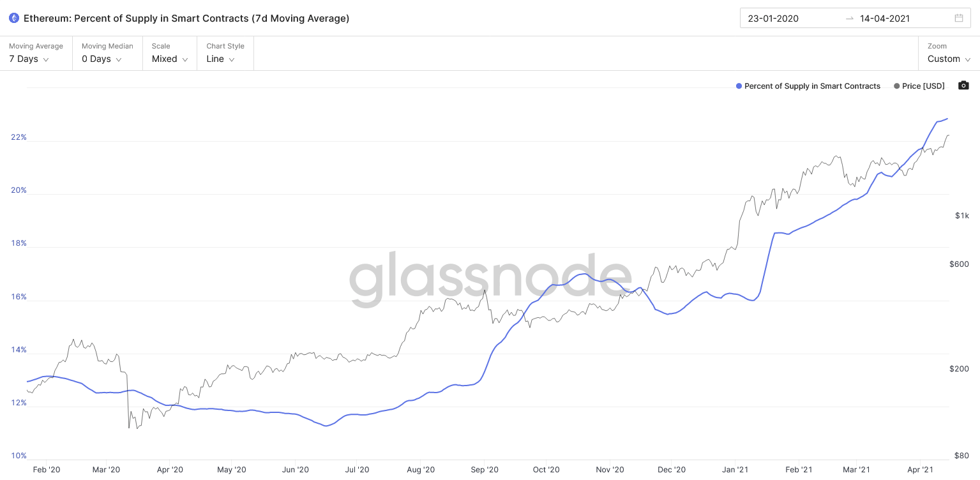Open the Moving Median 0 Days dropdown

107,53
